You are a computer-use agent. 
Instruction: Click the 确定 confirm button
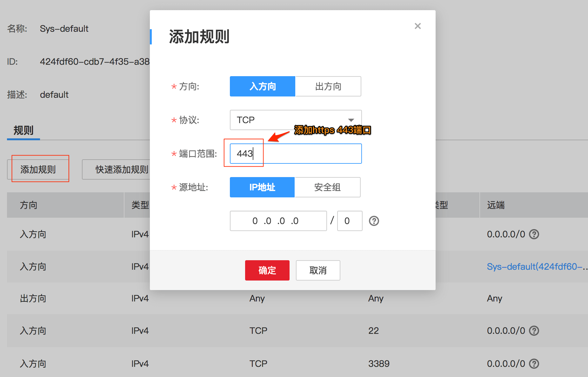coord(267,270)
